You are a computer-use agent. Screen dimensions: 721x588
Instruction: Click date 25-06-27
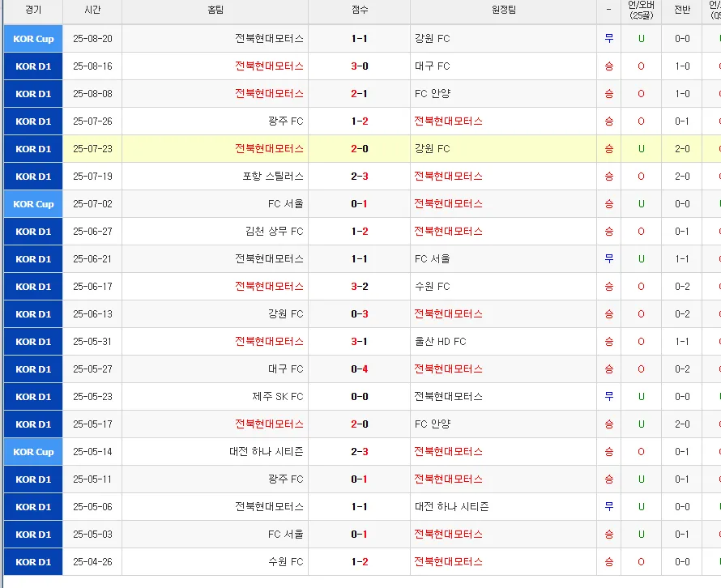coord(92,232)
